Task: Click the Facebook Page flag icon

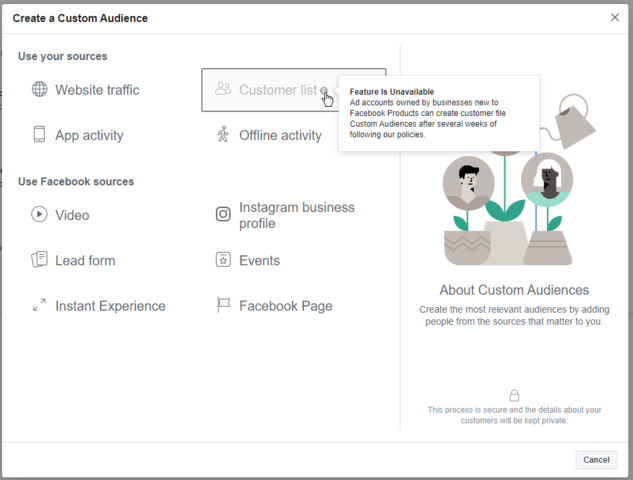Action: [x=223, y=305]
